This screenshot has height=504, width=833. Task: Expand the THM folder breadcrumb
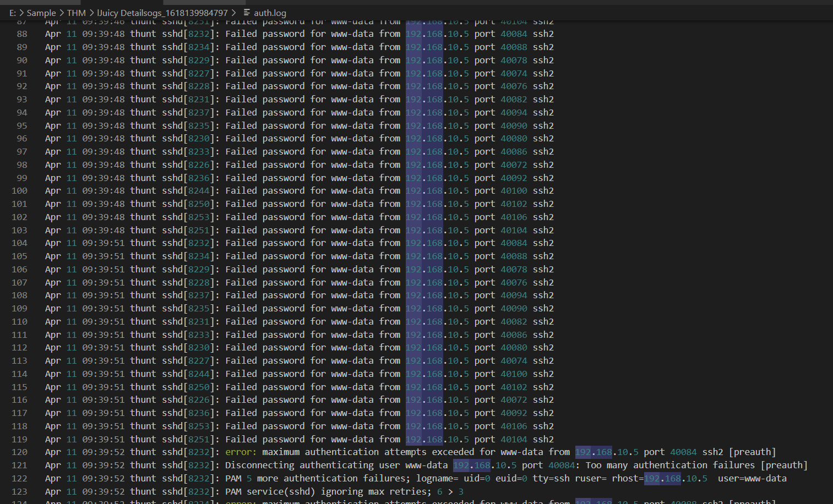(77, 13)
